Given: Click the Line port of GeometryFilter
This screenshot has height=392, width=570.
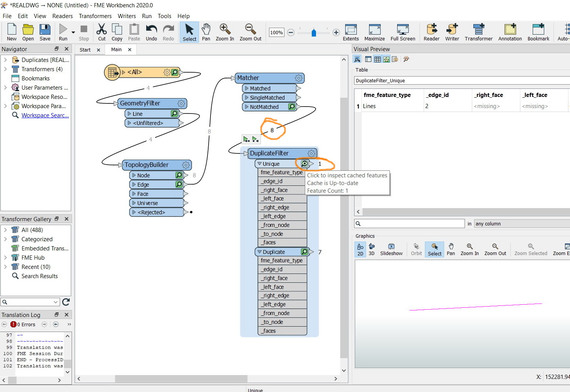Looking at the screenshot, I should [x=152, y=114].
